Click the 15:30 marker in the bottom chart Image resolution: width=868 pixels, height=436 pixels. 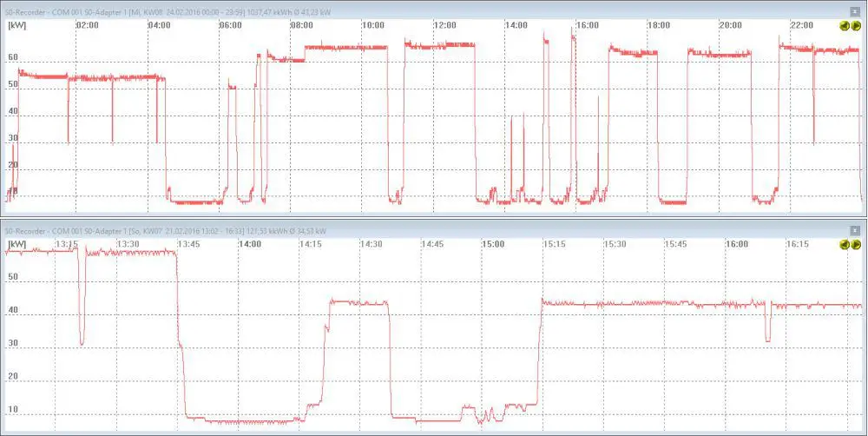(x=615, y=245)
